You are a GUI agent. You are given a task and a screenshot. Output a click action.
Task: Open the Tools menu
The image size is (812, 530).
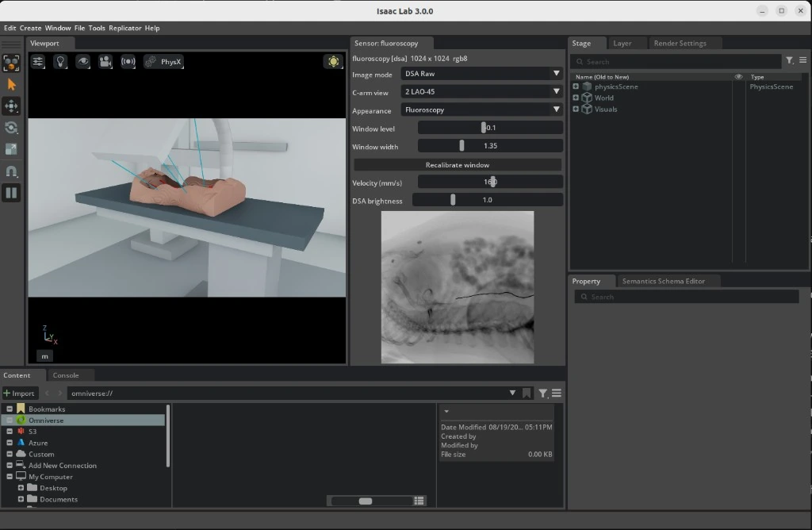(97, 28)
